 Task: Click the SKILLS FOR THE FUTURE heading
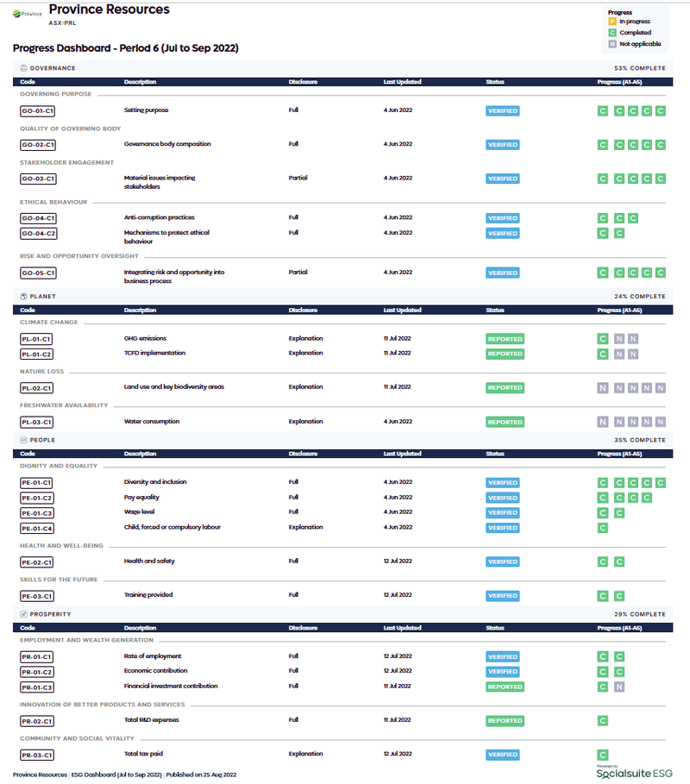pos(59,580)
